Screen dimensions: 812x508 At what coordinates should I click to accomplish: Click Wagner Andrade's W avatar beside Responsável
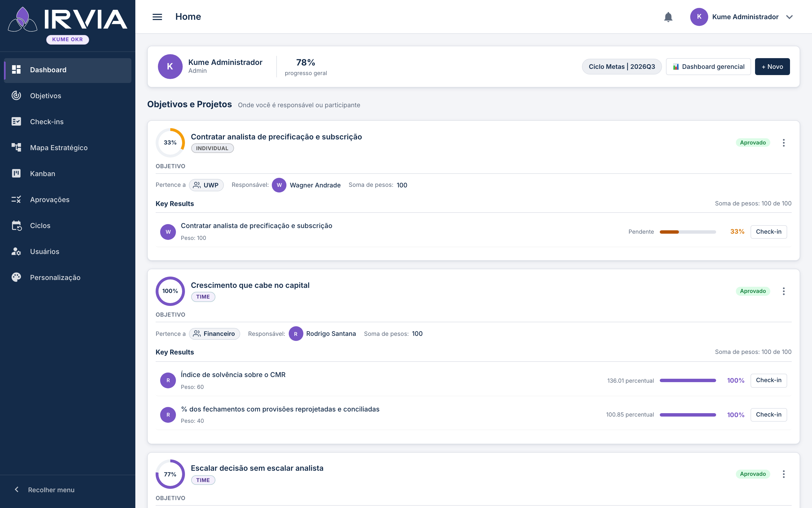coord(279,185)
